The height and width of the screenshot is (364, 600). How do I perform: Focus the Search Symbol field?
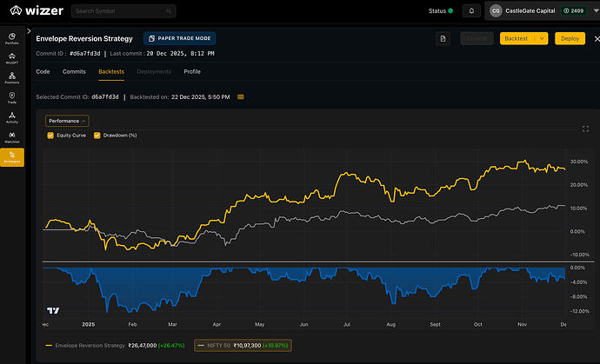pyautogui.click(x=123, y=11)
